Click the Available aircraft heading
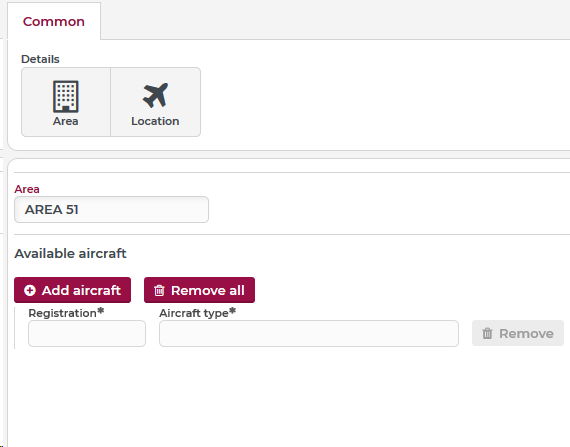The image size is (570, 447). pos(70,253)
